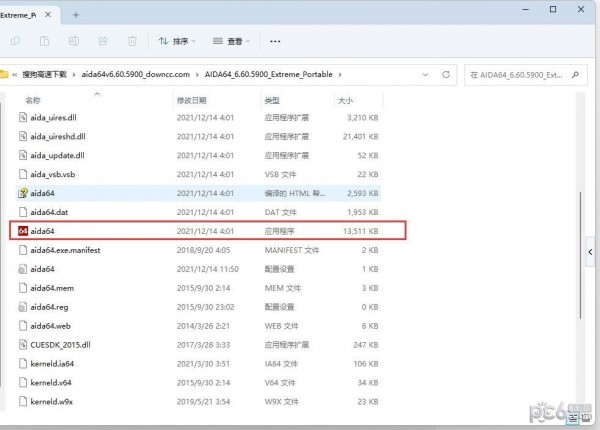Select the aida64 compiled HTML help file
Screen dimensions: 600x430
199,193
